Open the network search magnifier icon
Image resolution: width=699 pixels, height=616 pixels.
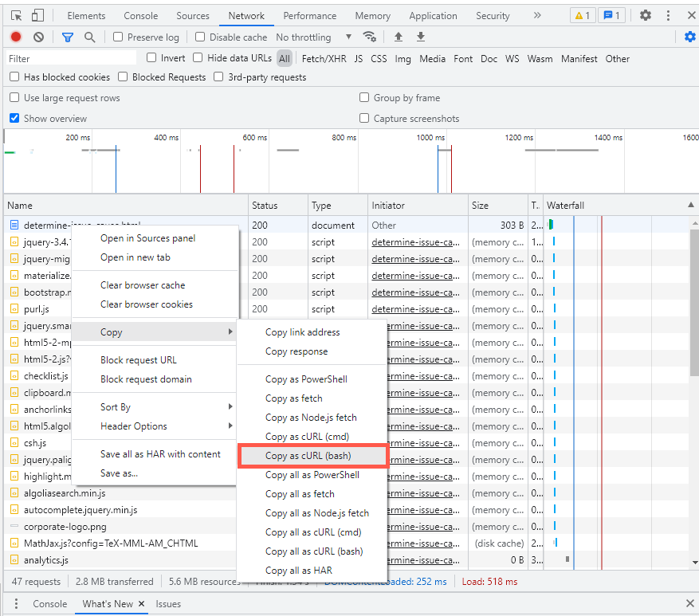(89, 37)
